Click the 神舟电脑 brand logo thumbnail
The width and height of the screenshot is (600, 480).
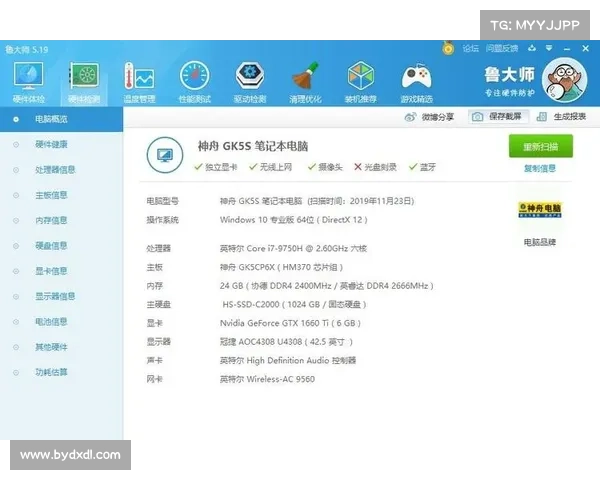(540, 210)
